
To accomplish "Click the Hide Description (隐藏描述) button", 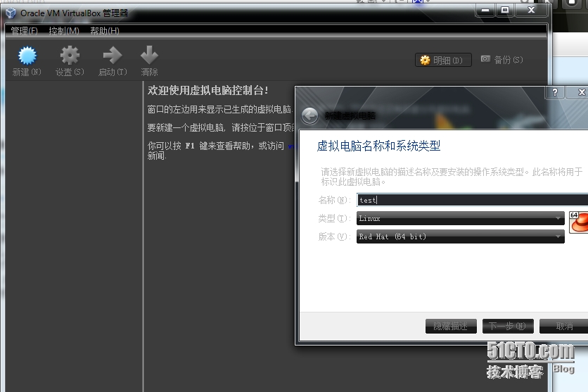I will click(451, 326).
